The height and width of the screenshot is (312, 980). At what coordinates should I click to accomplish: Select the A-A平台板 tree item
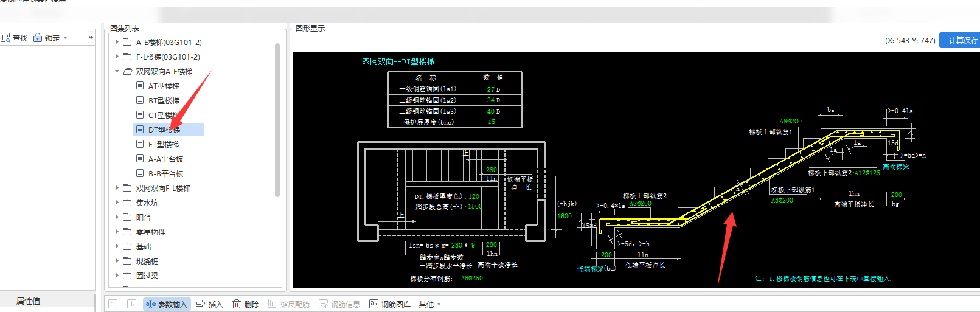coord(165,159)
